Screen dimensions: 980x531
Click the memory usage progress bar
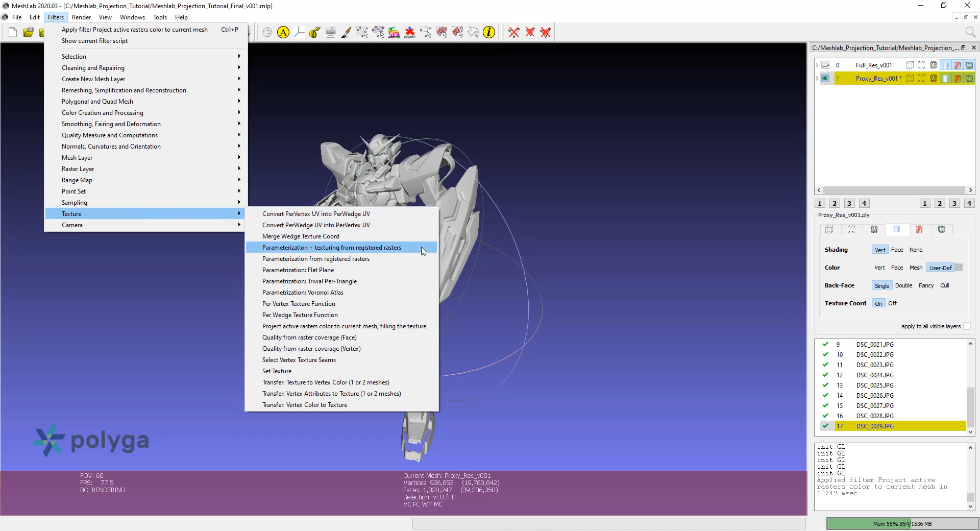(902, 523)
